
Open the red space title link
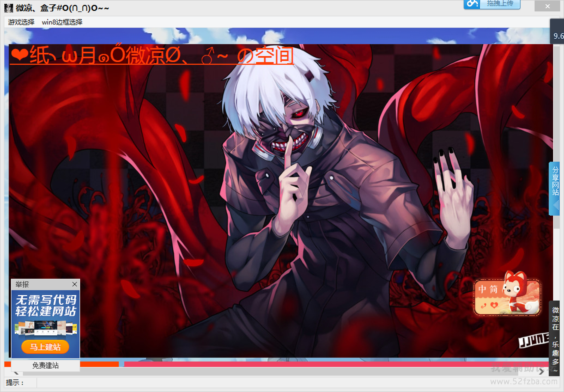152,56
